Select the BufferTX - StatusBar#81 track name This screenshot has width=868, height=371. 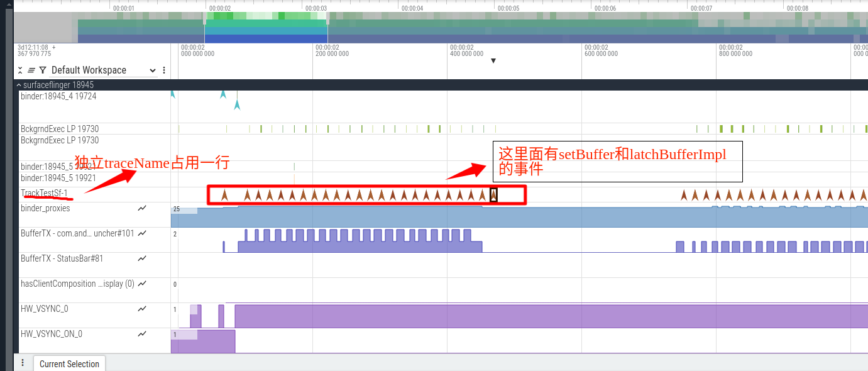[62, 258]
